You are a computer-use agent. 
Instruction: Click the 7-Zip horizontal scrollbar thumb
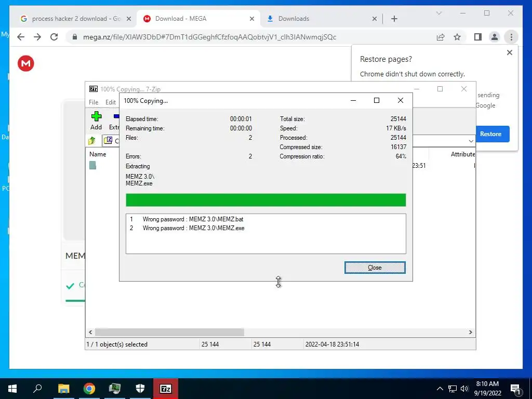click(x=170, y=332)
